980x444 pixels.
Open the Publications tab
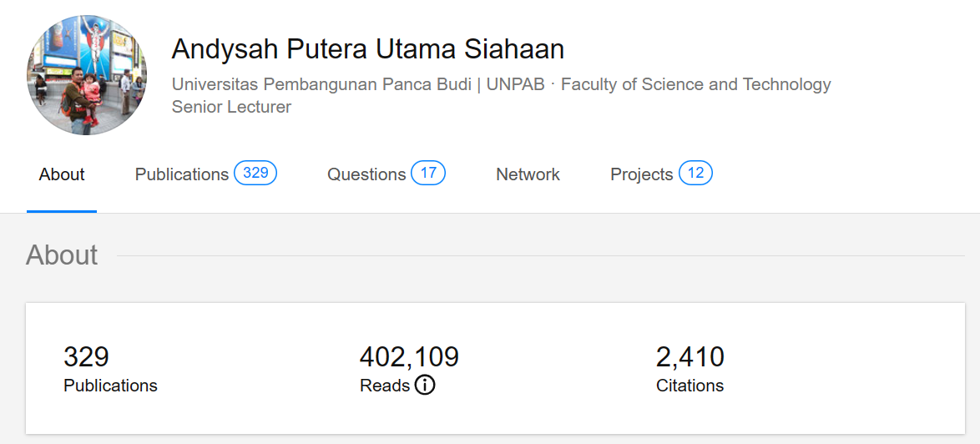[x=181, y=174]
